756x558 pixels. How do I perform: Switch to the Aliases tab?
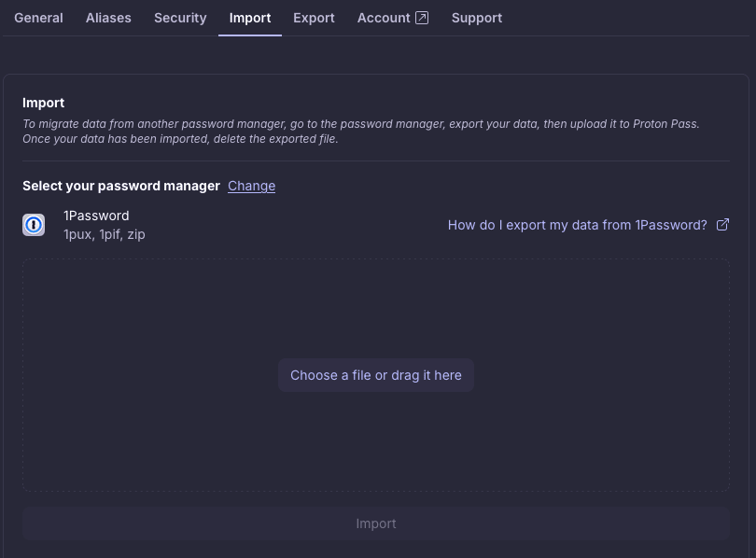click(108, 18)
